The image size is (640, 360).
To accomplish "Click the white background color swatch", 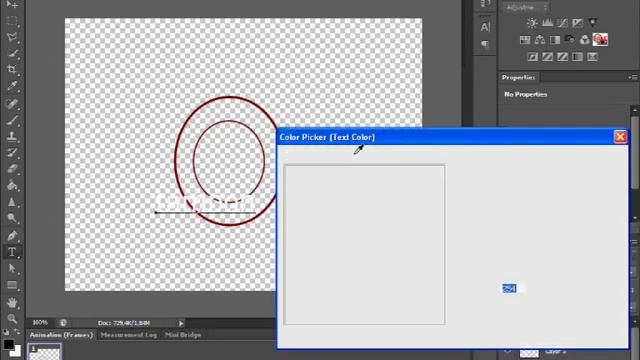I will (x=16, y=352).
